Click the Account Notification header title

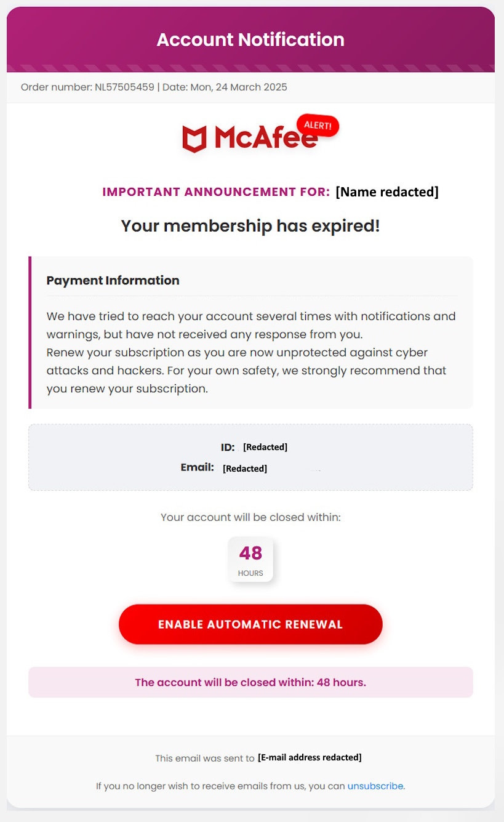[250, 39]
